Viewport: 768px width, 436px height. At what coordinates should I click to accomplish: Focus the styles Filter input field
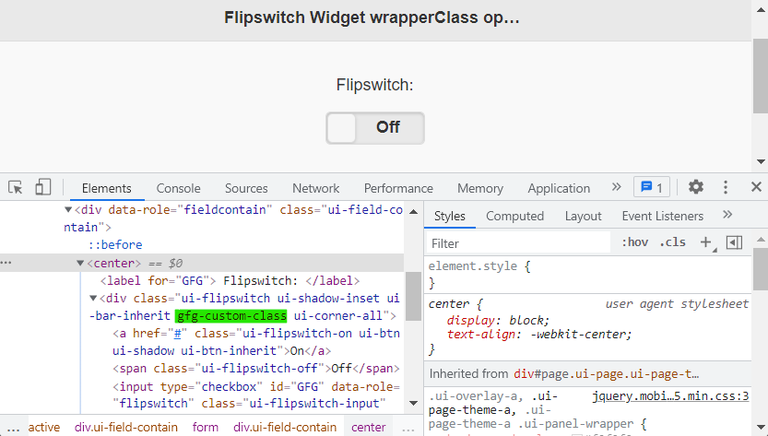(519, 243)
